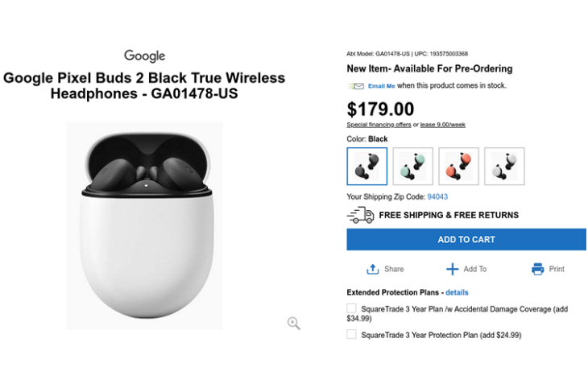
Task: Click the free shipping truck icon
Action: pos(360,215)
